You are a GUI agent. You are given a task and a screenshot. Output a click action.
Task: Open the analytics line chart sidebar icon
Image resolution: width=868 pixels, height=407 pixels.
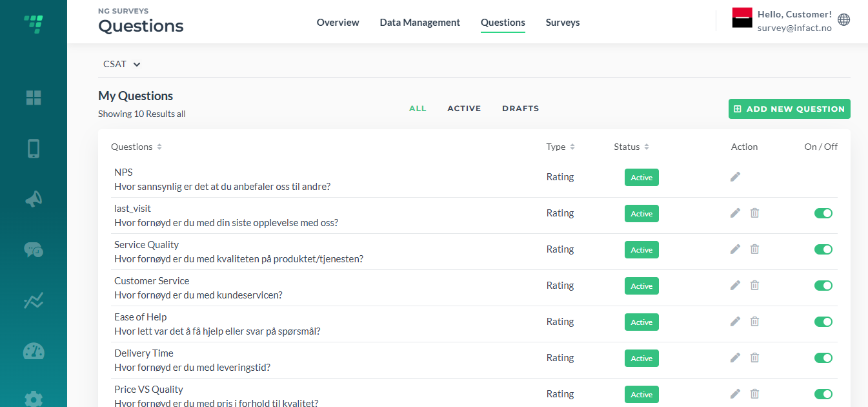point(34,300)
